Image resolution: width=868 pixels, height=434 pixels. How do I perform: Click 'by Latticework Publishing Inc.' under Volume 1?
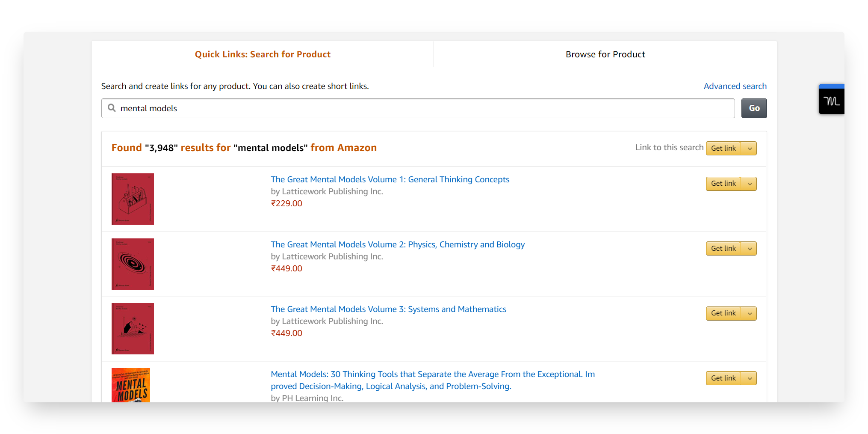(327, 191)
